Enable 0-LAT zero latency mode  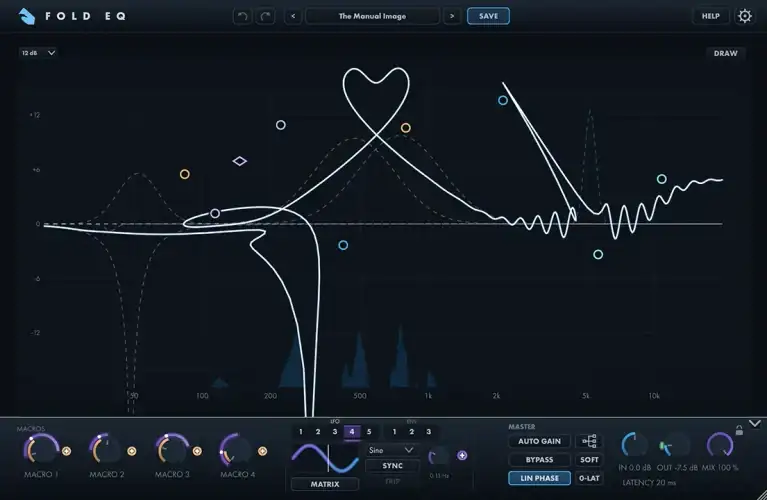(589, 478)
